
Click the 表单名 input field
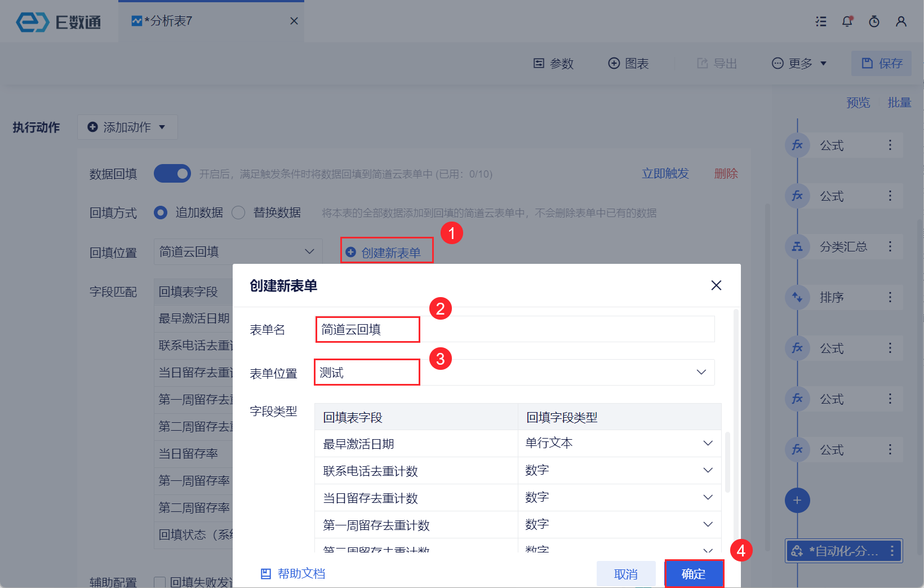pyautogui.click(x=515, y=329)
